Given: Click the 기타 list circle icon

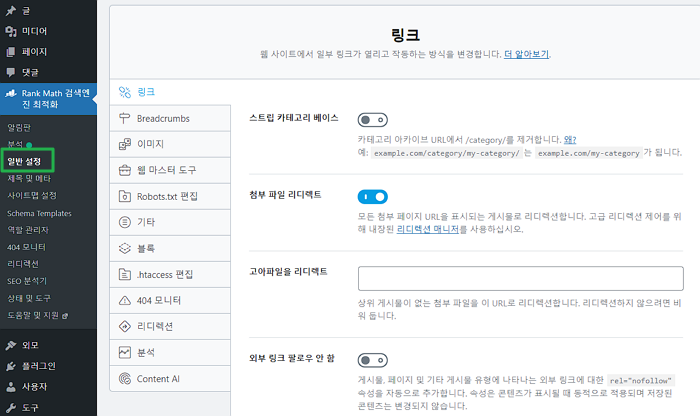Looking at the screenshot, I should point(125,222).
